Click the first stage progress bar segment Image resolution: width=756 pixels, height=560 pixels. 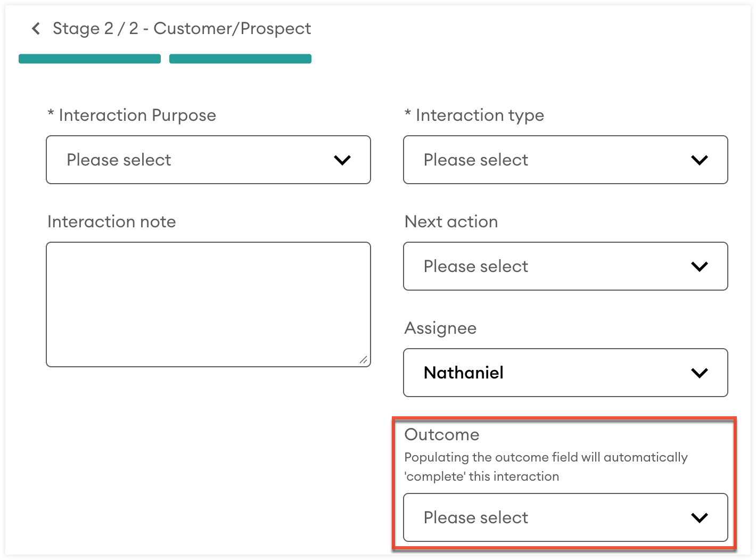(x=89, y=59)
